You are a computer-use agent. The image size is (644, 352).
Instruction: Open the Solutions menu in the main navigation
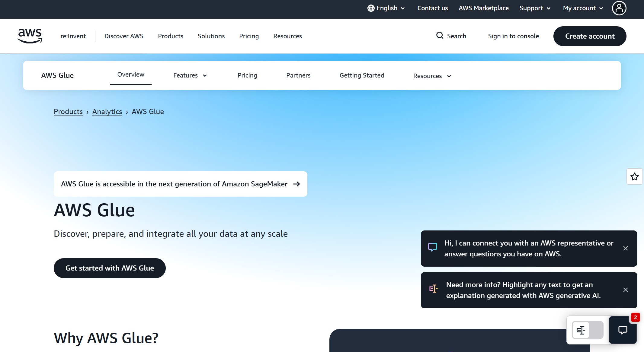pos(211,36)
